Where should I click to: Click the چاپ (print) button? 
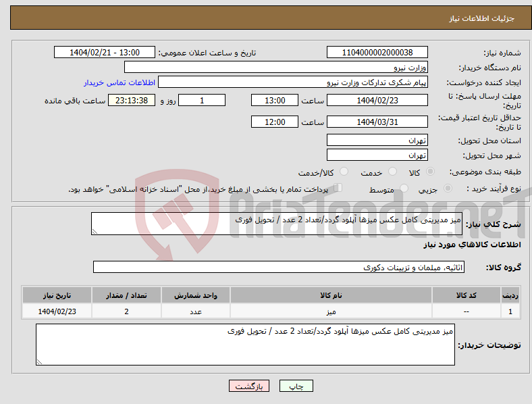pos(296,386)
